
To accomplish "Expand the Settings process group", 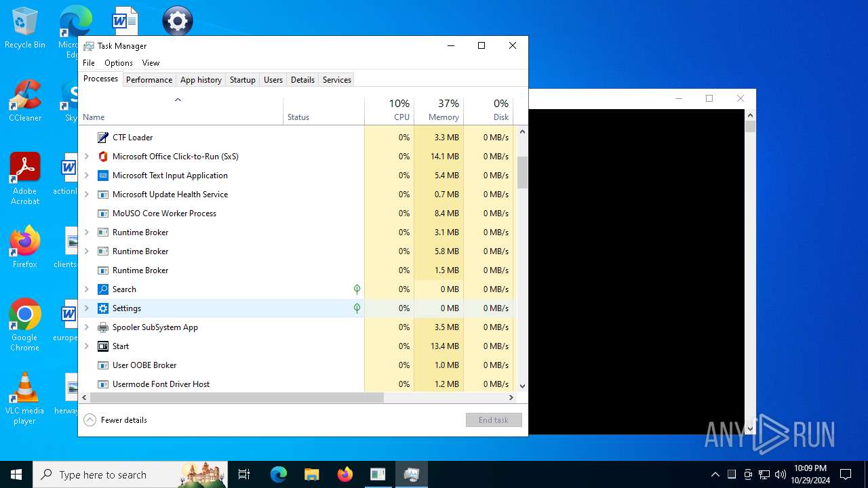I will point(86,308).
